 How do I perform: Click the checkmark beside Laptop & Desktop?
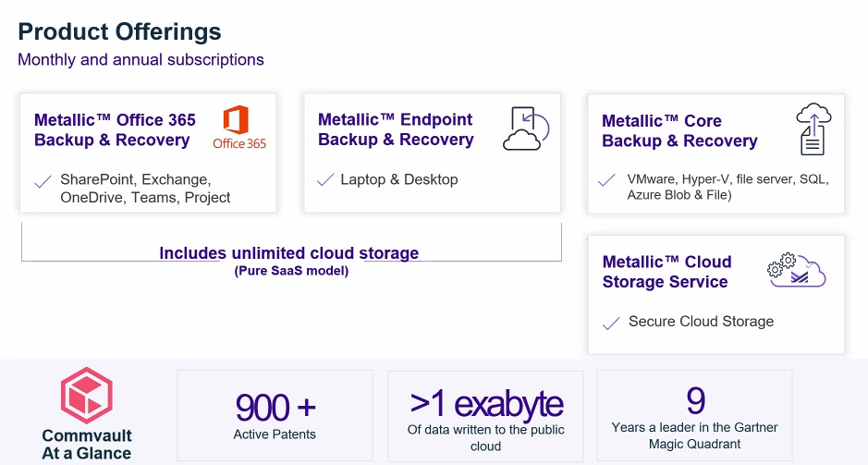coord(325,180)
